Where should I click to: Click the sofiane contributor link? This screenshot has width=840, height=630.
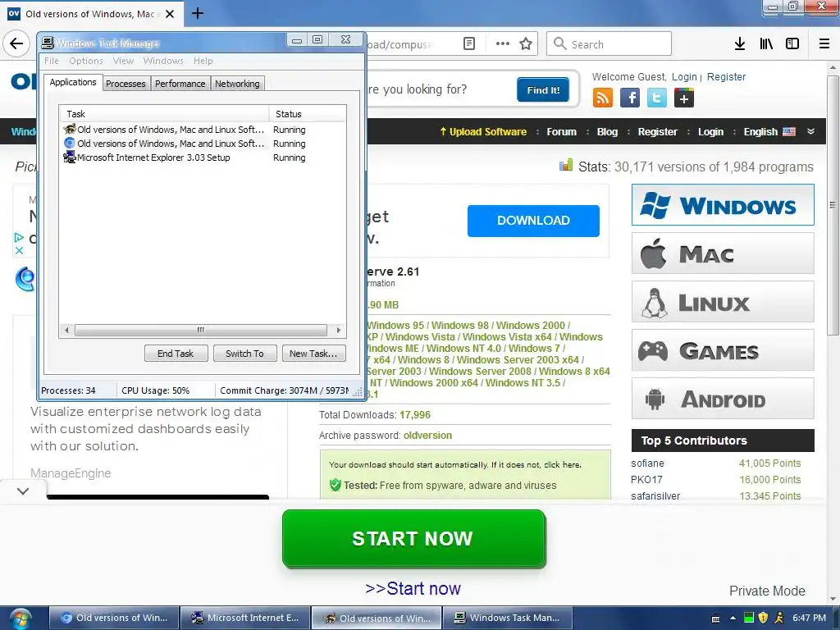pyautogui.click(x=647, y=463)
